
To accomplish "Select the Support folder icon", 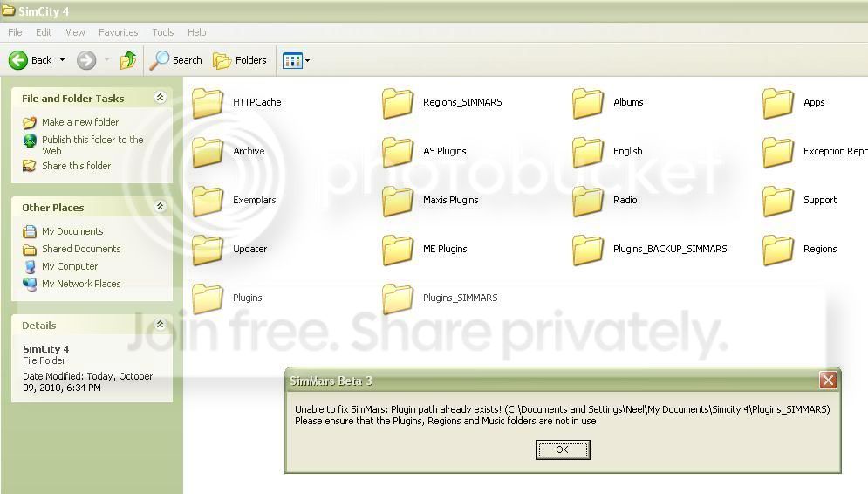I will (x=778, y=201).
